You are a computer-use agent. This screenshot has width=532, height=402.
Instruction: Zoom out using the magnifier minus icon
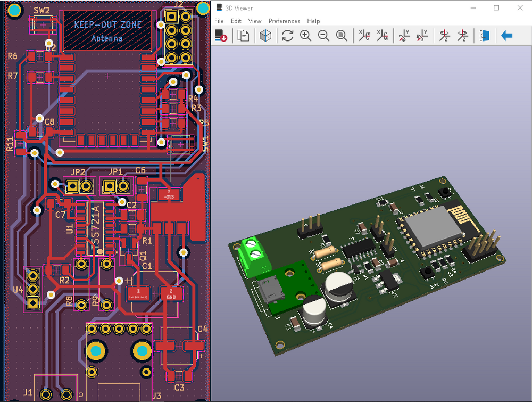coord(323,36)
